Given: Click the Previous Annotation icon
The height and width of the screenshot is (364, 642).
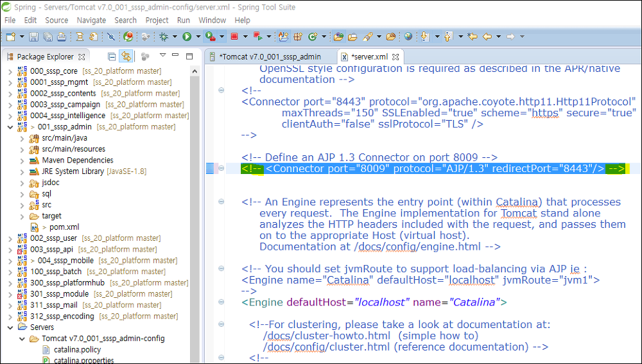Looking at the screenshot, I should click(449, 37).
